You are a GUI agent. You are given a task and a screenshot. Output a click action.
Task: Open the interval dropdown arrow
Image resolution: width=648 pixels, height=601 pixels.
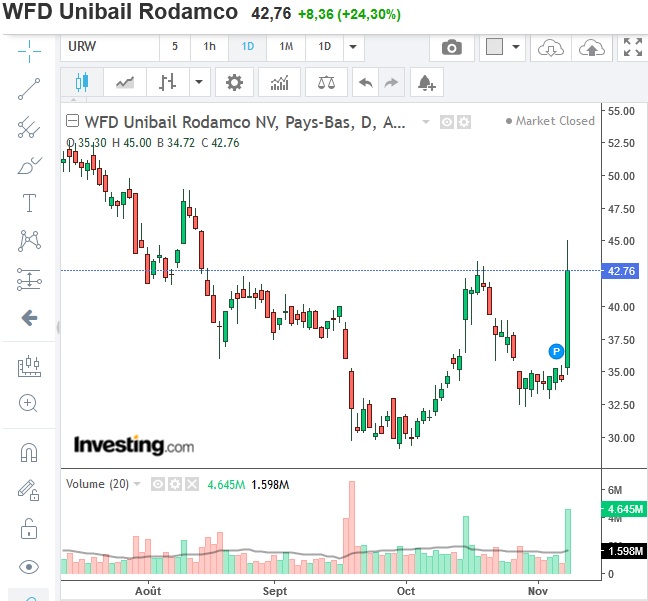353,47
